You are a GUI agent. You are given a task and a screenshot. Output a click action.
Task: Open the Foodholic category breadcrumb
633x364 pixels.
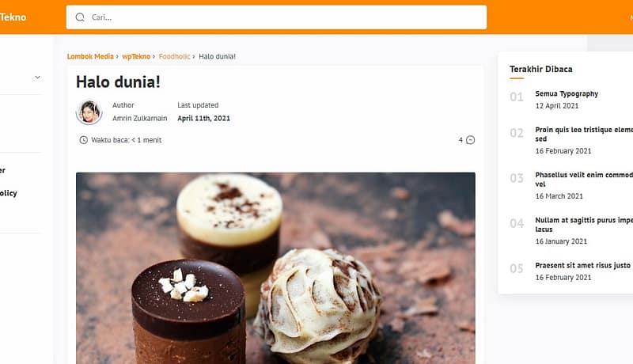[174, 56]
